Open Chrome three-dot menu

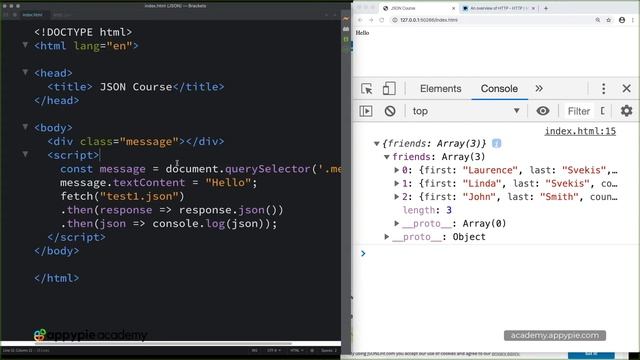pos(633,20)
